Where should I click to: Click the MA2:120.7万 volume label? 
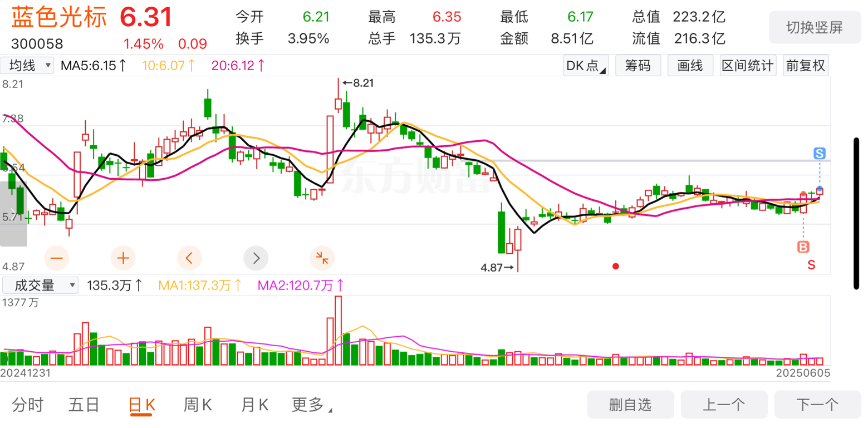pyautogui.click(x=301, y=286)
